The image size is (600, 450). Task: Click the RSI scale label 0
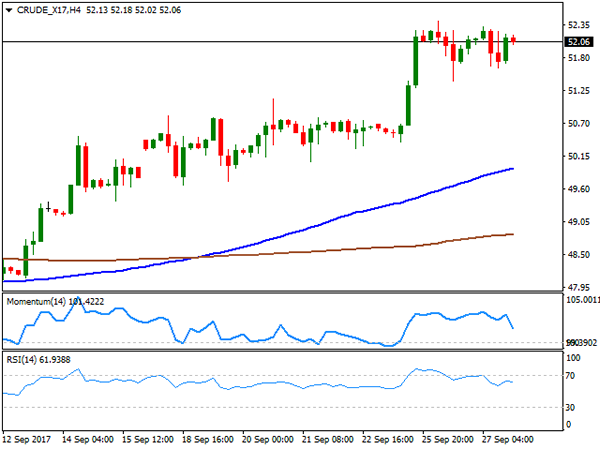point(569,424)
